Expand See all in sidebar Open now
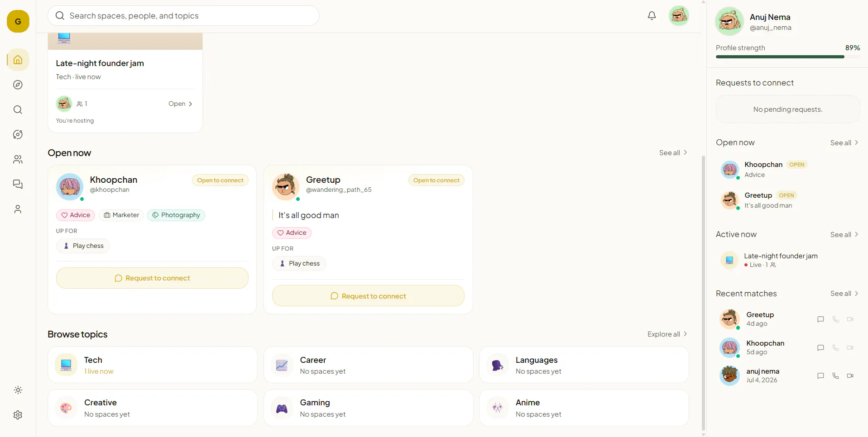This screenshot has height=437, width=868. (x=844, y=143)
